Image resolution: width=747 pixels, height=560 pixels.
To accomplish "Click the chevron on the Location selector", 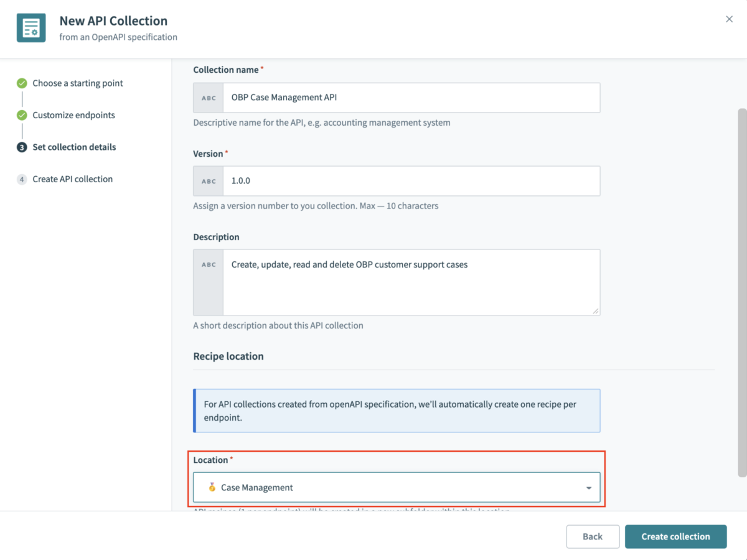I will tap(589, 487).
